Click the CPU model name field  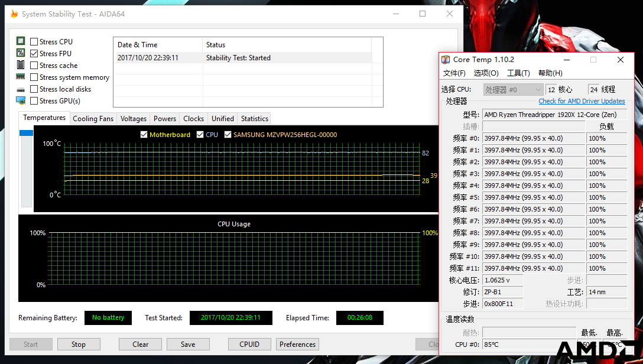(x=555, y=115)
